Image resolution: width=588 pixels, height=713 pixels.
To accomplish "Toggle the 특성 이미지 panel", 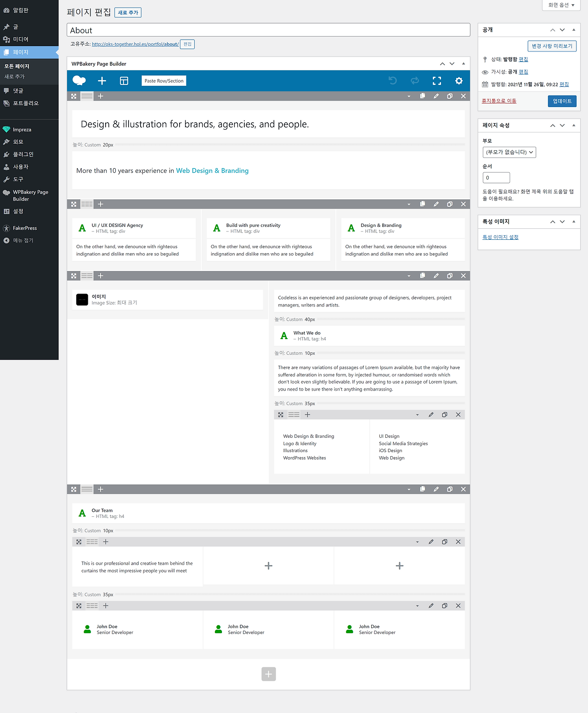I will 574,221.
